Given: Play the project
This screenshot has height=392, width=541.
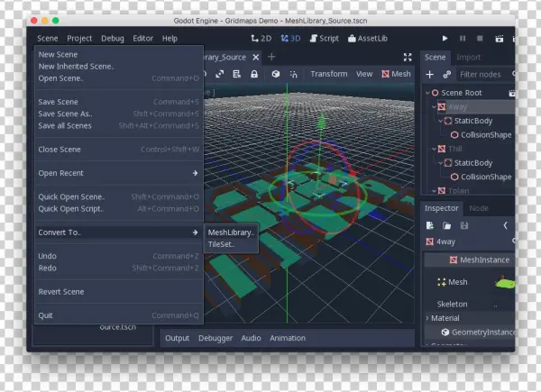Looking at the screenshot, I should [445, 38].
